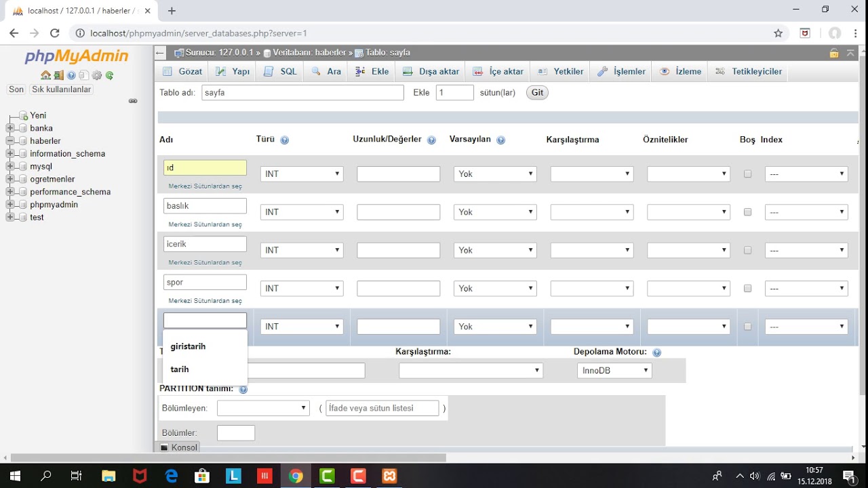Image resolution: width=868 pixels, height=488 pixels.
Task: Open phpMyAdmin home via house icon
Action: [45, 75]
